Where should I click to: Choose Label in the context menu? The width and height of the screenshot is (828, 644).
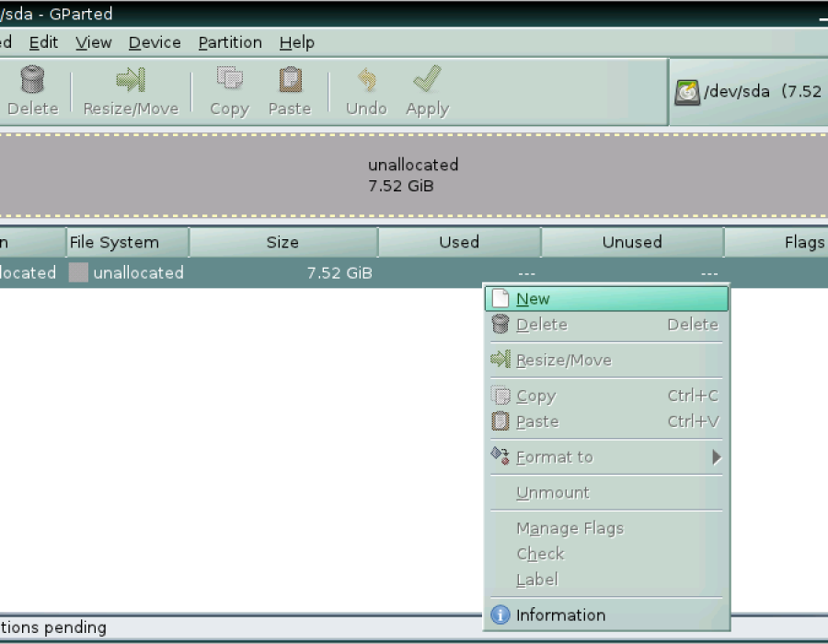(x=606, y=580)
